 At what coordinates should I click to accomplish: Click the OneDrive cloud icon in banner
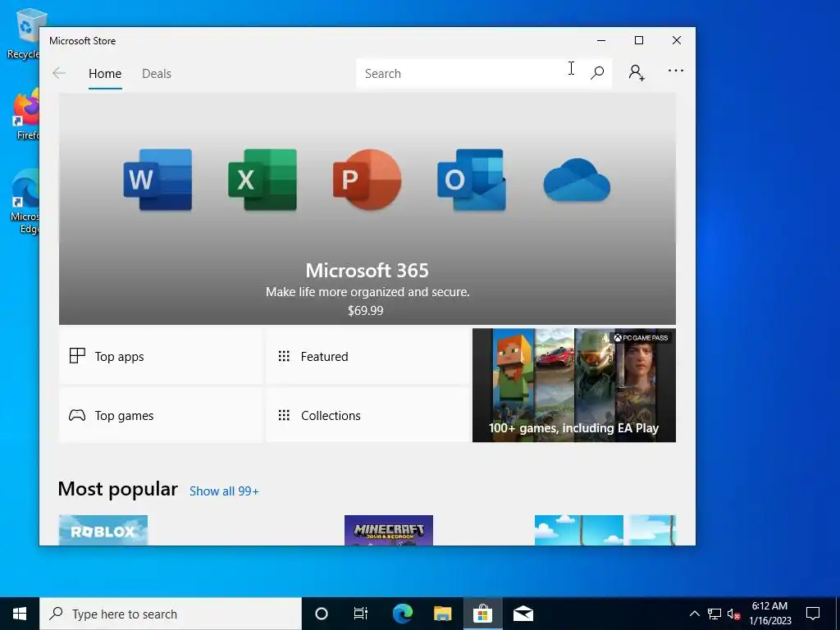(x=577, y=180)
